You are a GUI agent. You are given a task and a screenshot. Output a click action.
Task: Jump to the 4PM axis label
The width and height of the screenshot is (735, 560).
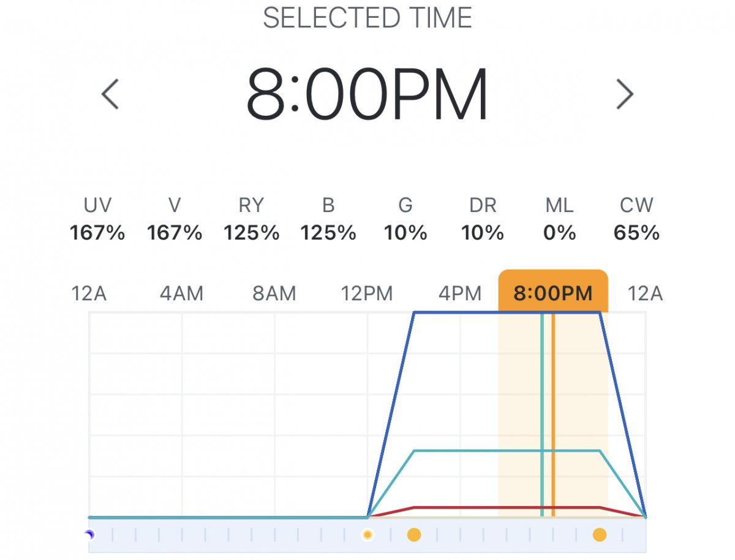click(460, 293)
